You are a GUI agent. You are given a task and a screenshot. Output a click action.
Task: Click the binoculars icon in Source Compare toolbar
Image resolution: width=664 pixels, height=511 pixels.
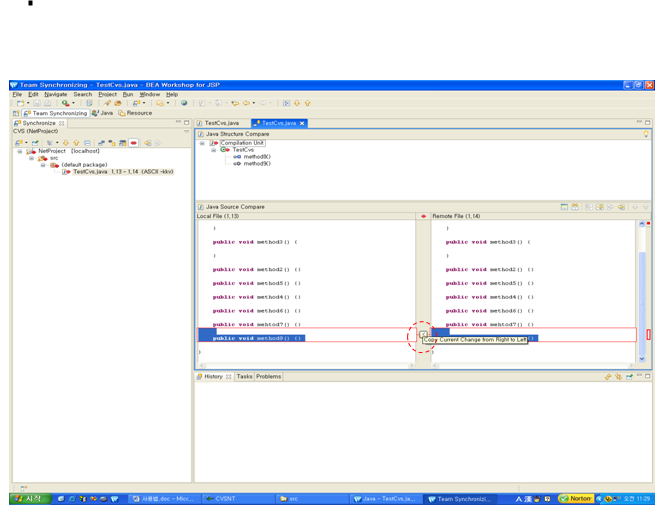[x=575, y=207]
